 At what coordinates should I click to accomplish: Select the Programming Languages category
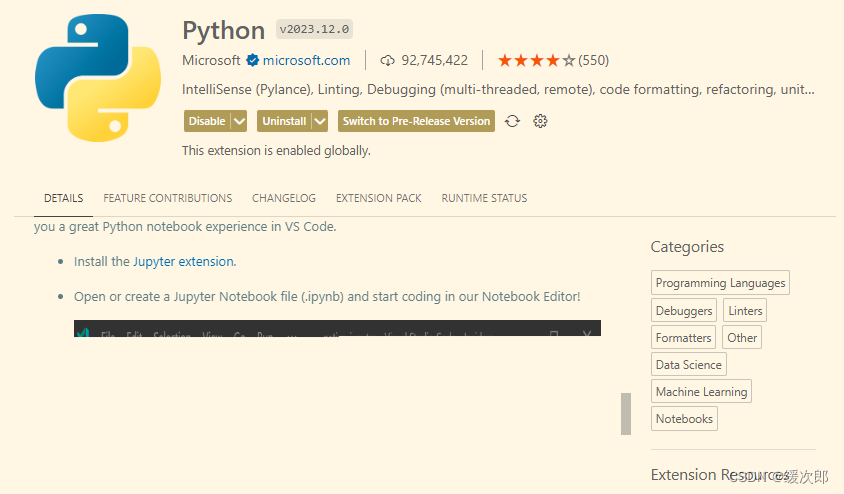coord(720,283)
